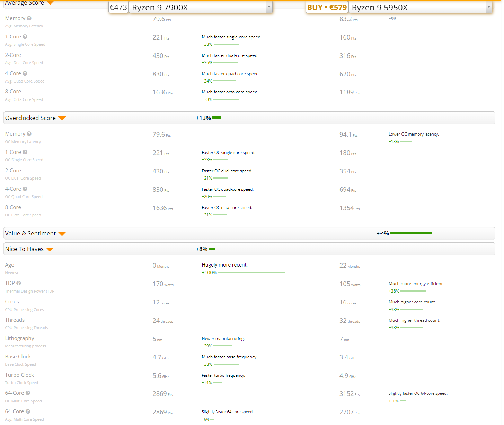Click Avg 2-Core label
The image size is (504, 425).
pos(13,55)
